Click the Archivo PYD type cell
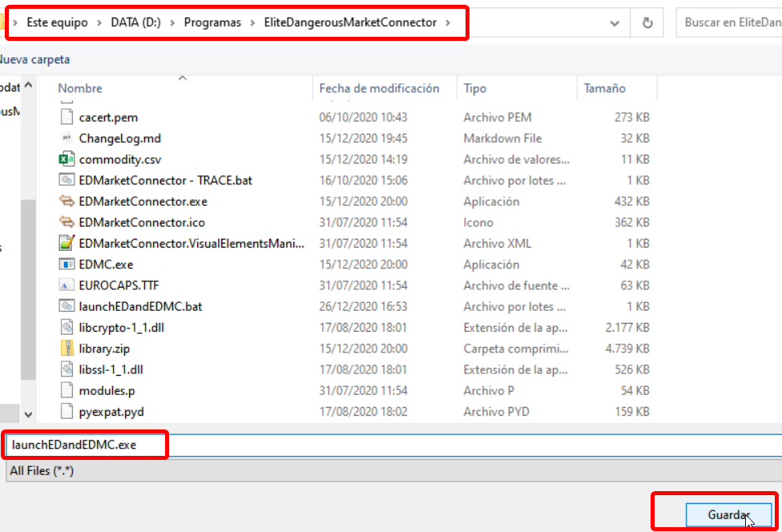The width and height of the screenshot is (782, 532). point(496,411)
